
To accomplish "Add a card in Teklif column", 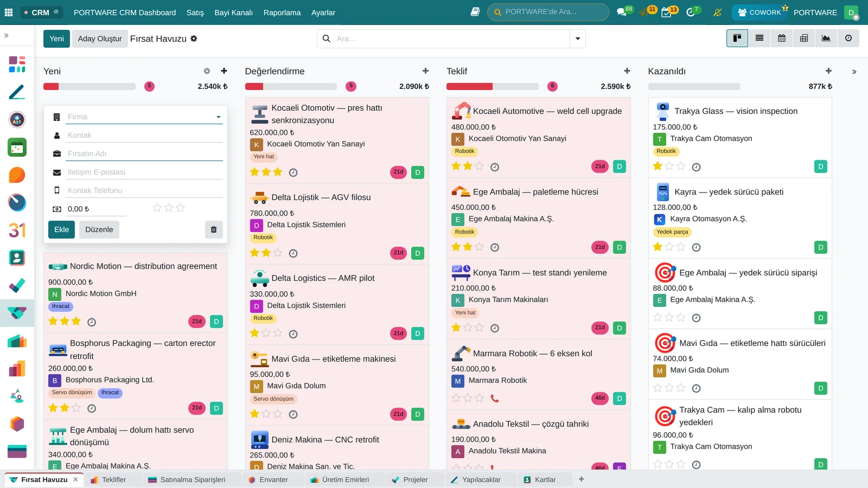I will click(627, 71).
